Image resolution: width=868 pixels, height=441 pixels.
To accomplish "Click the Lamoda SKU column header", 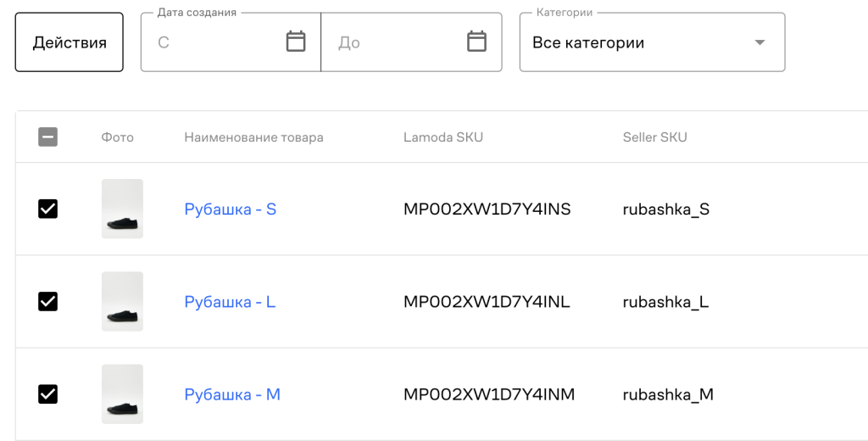I will 443,137.
